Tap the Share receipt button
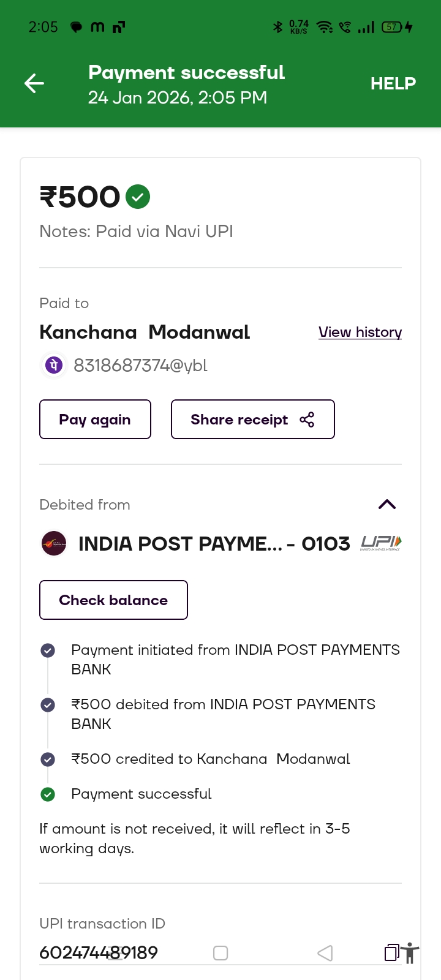Image resolution: width=441 pixels, height=980 pixels. (x=252, y=420)
